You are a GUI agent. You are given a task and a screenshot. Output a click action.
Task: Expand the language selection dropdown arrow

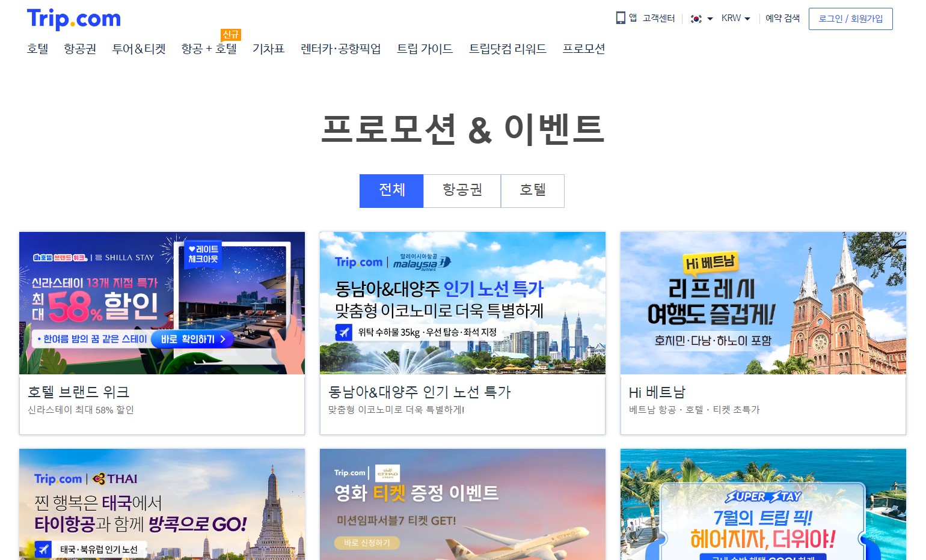711,20
